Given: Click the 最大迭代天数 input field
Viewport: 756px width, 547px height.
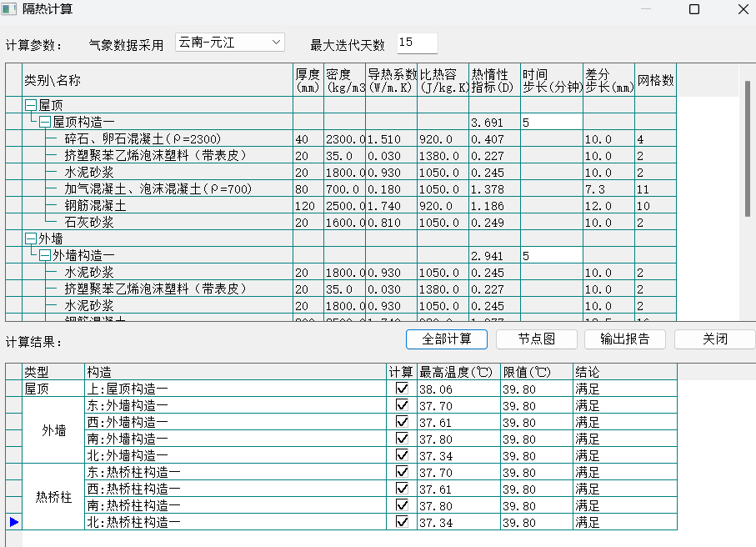Looking at the screenshot, I should [x=416, y=43].
